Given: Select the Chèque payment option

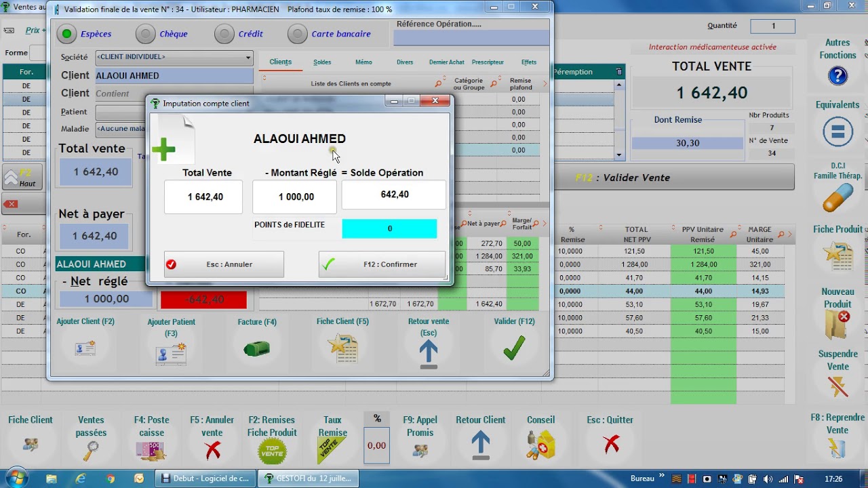Looking at the screenshot, I should point(145,33).
